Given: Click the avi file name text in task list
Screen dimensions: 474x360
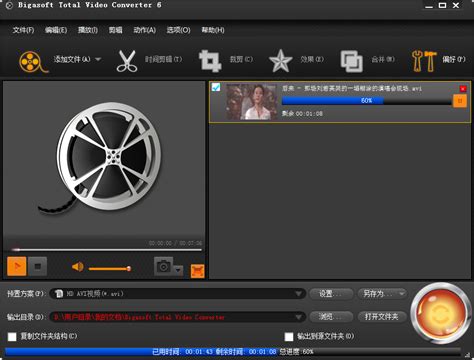Looking at the screenshot, I should [352, 88].
